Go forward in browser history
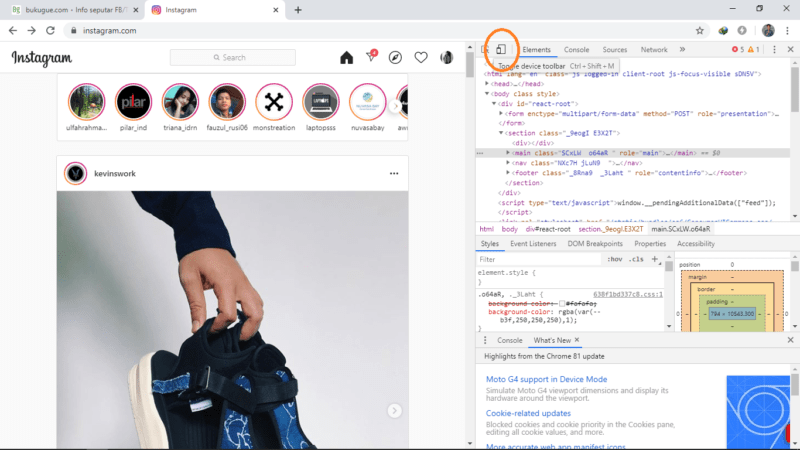The width and height of the screenshot is (800, 450). [x=32, y=31]
